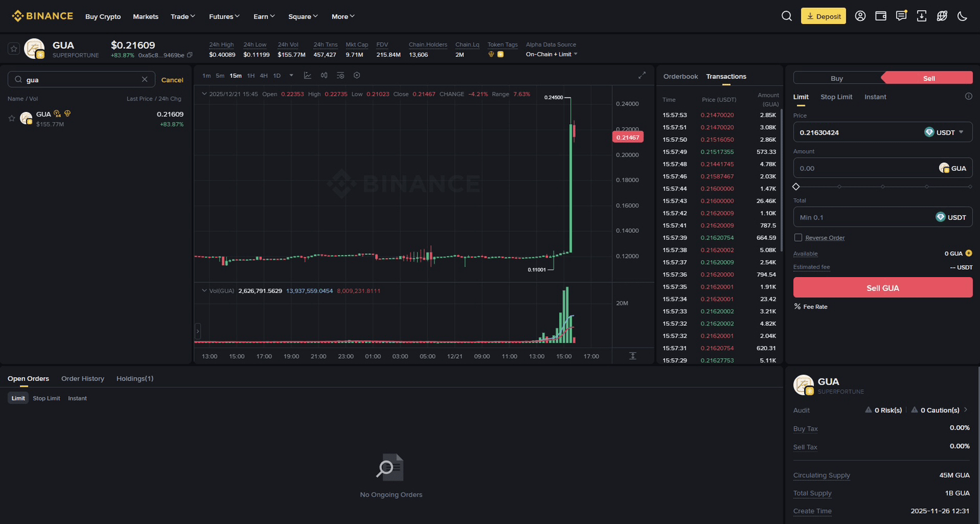Open Alpha Data Source On-Chain + Limit dropdown

coord(552,54)
